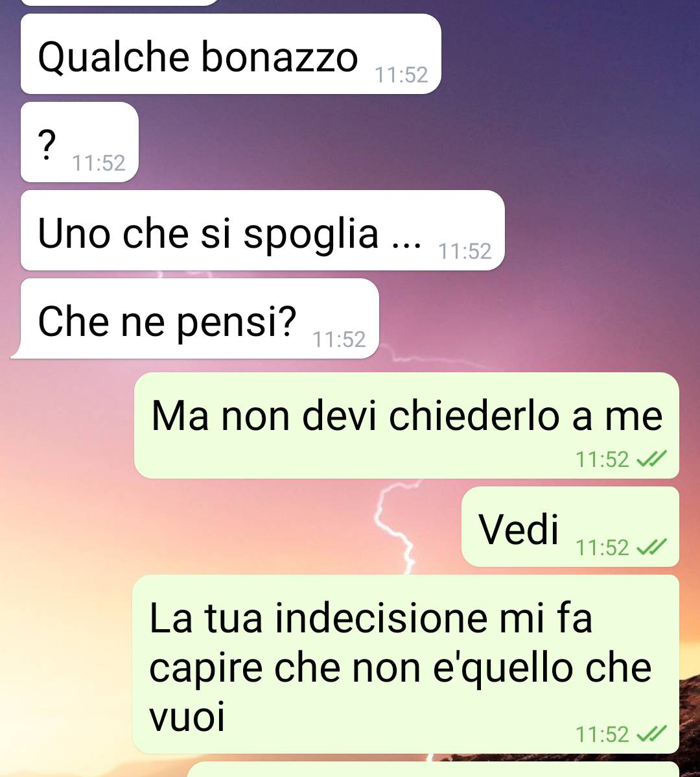Select the "Vedi" sent message
Screen dimensions: 700x777
tap(570, 527)
